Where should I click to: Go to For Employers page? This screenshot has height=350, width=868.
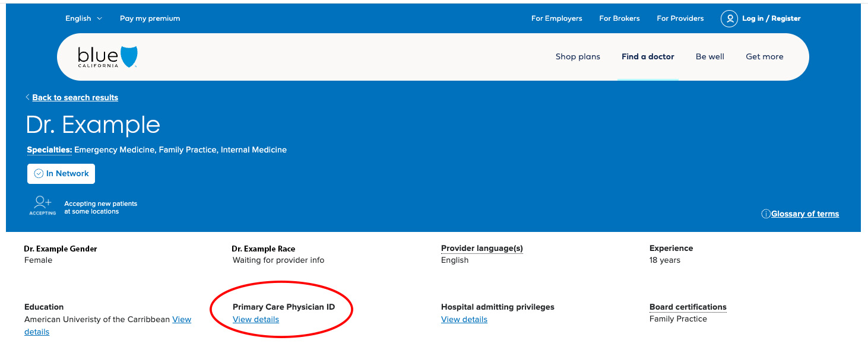click(x=557, y=18)
